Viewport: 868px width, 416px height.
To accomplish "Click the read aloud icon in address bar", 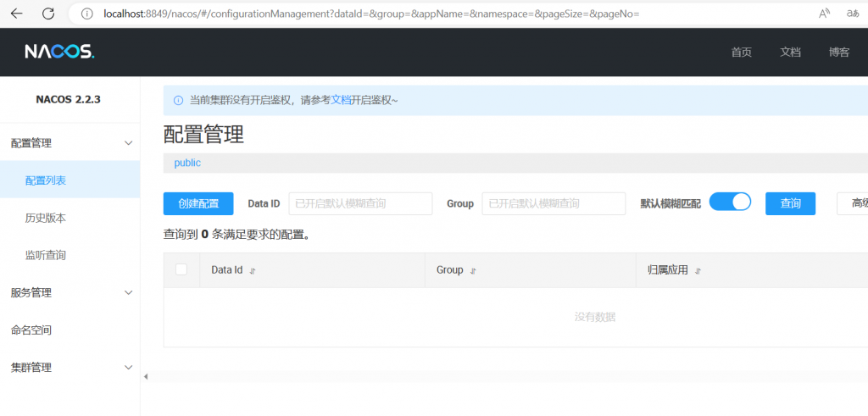I will coord(824,14).
